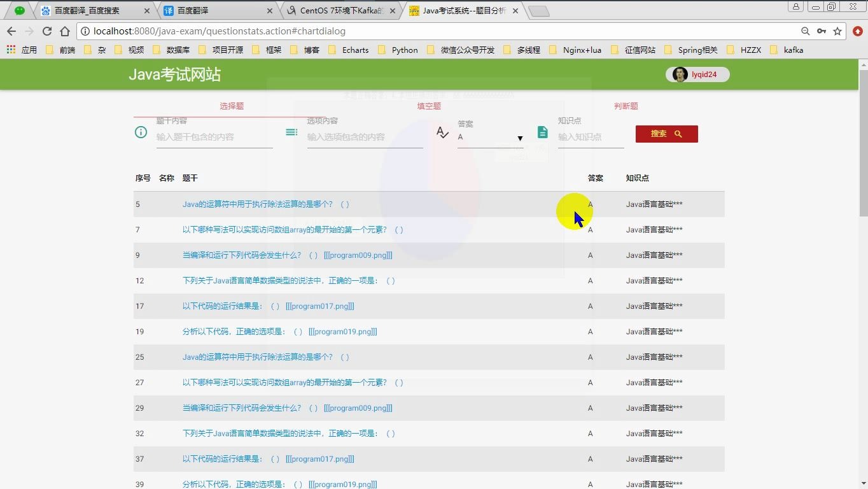Click the 输入知识点 input field

[590, 136]
